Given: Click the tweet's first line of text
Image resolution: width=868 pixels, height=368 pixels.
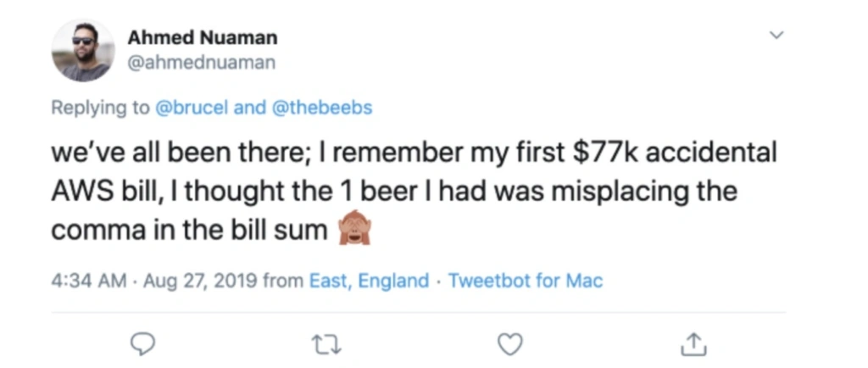Looking at the screenshot, I should tap(414, 155).
